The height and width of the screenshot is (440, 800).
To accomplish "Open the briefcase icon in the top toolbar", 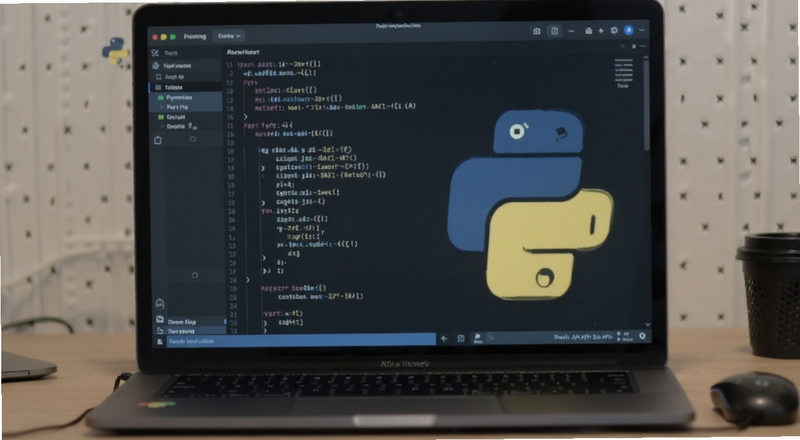I will 588,31.
